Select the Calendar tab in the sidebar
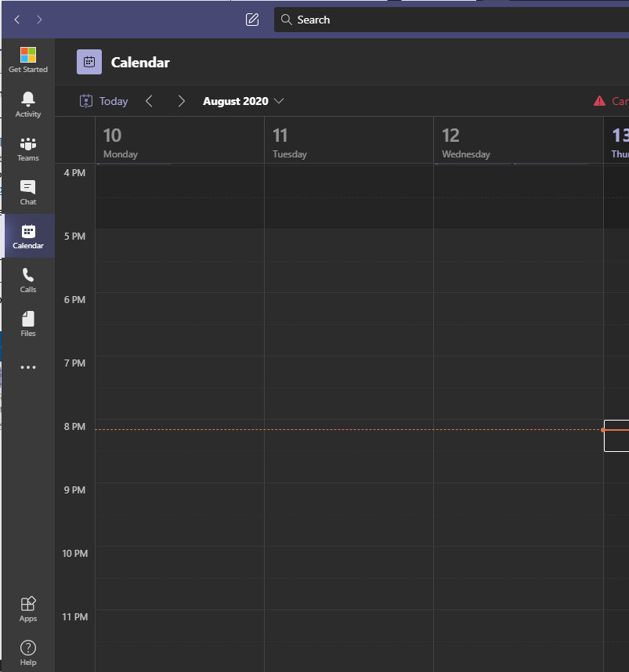 pos(28,236)
